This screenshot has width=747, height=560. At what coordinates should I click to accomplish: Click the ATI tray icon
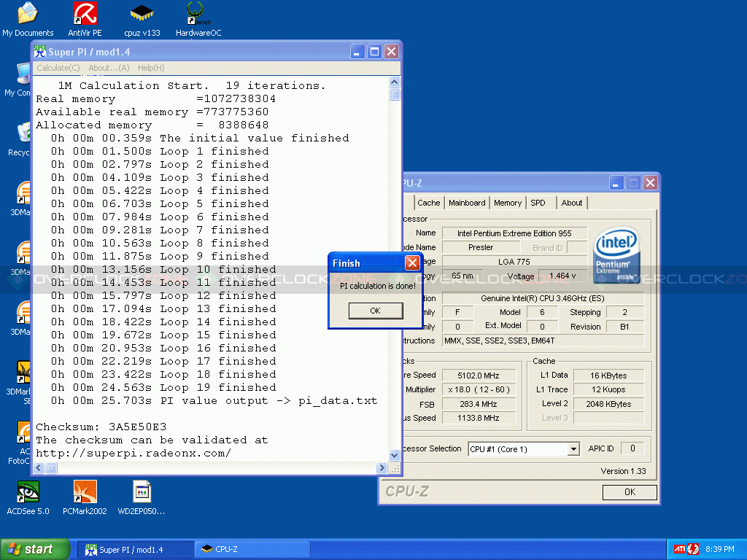679,549
